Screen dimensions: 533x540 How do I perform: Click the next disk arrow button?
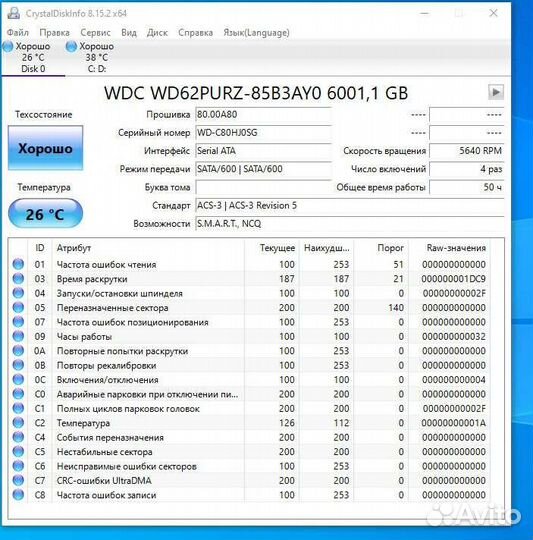[496, 92]
